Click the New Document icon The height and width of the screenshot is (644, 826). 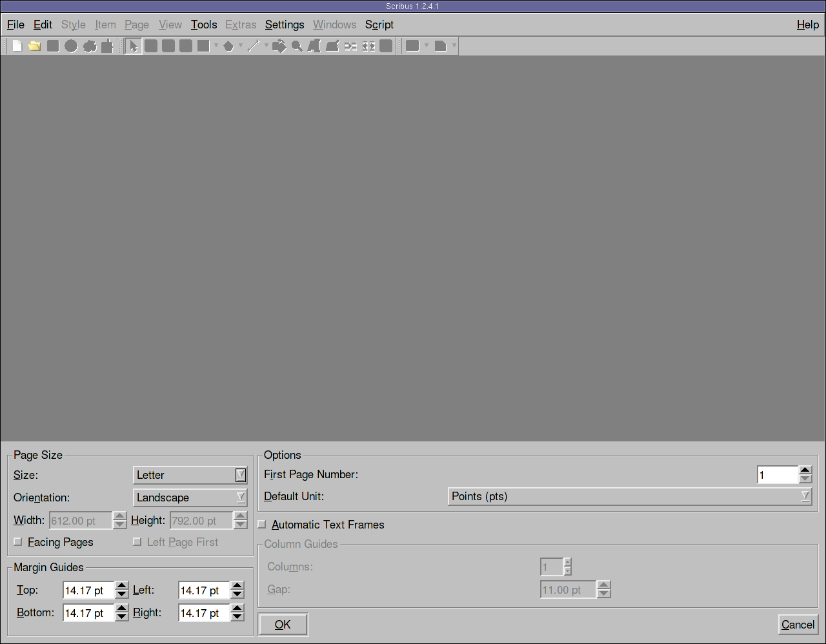tap(17, 46)
